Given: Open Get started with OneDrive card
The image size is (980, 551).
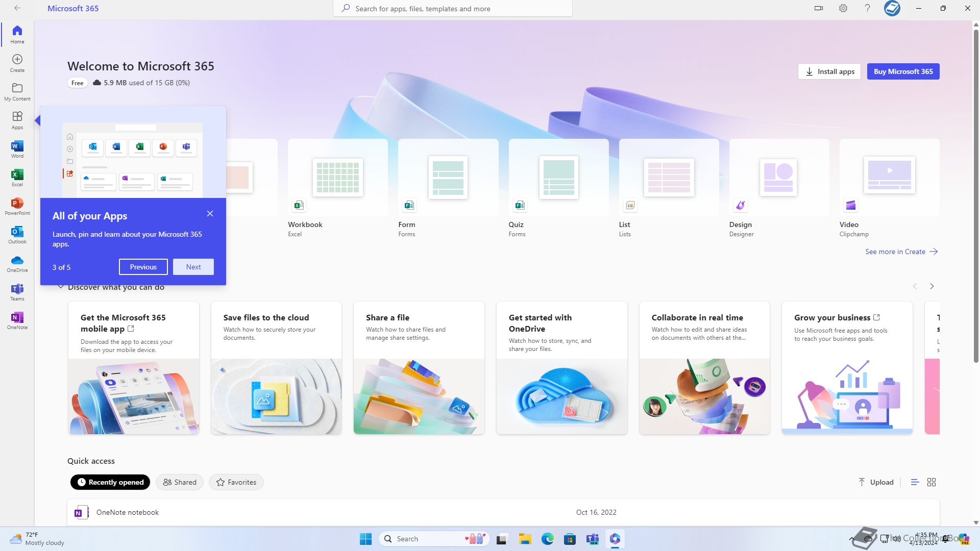Looking at the screenshot, I should [562, 368].
